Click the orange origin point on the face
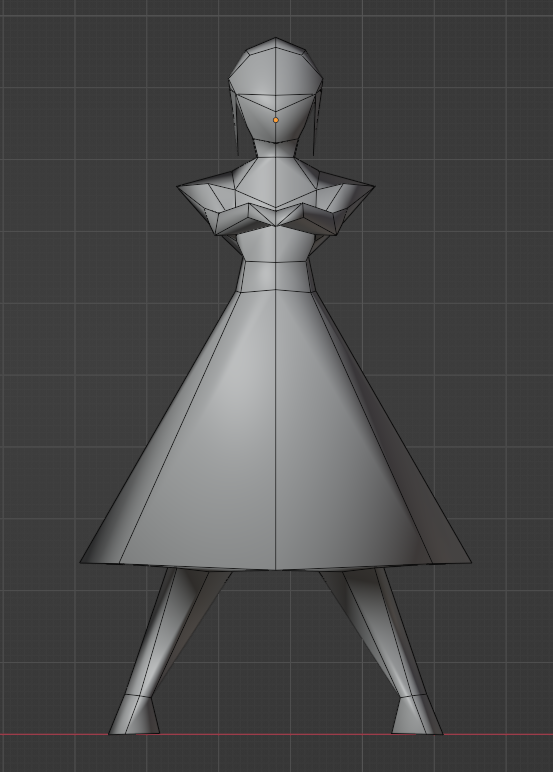This screenshot has height=772, width=553. tap(276, 120)
